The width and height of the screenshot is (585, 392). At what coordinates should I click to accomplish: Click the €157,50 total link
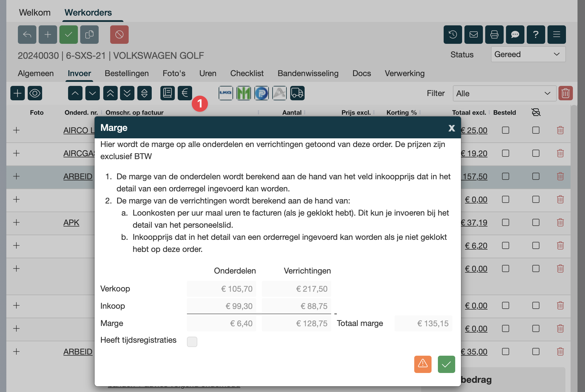pyautogui.click(x=475, y=176)
